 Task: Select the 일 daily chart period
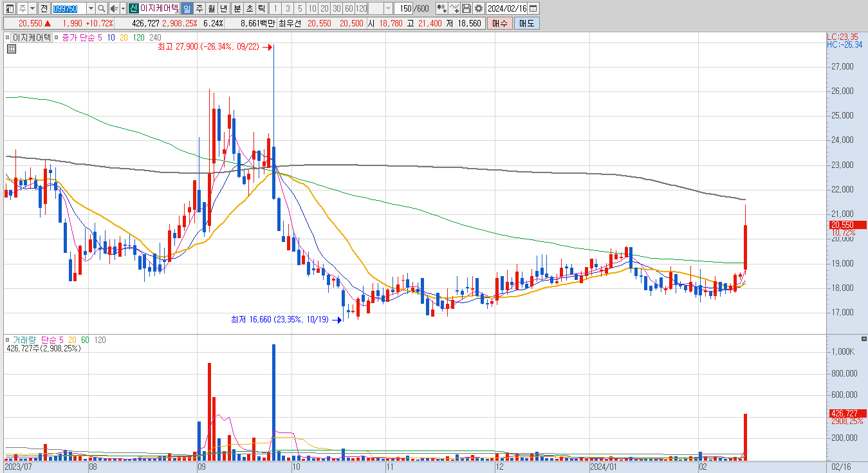pos(187,8)
